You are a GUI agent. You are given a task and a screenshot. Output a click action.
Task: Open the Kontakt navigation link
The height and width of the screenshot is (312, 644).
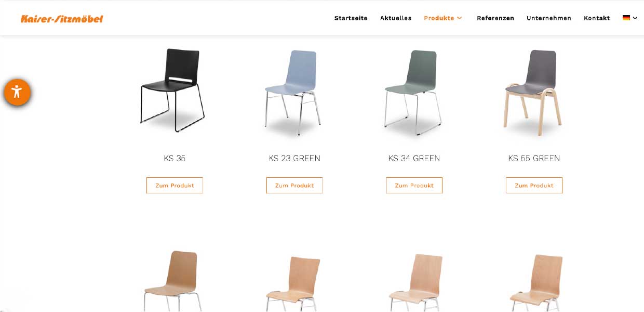[597, 18]
